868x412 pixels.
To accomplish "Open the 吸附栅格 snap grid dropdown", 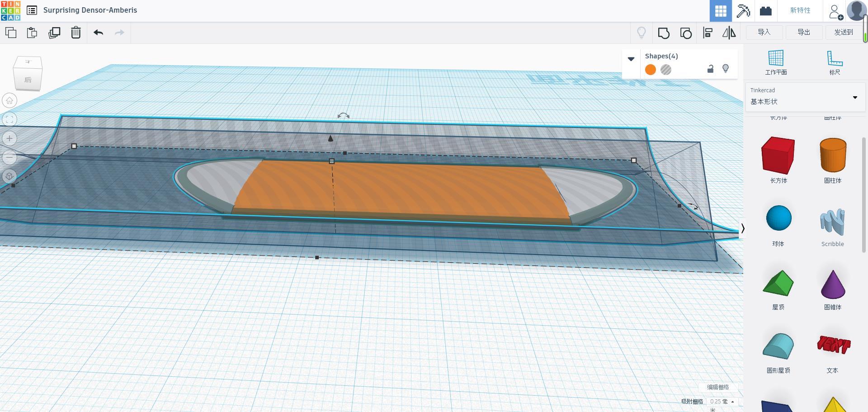I will point(722,402).
